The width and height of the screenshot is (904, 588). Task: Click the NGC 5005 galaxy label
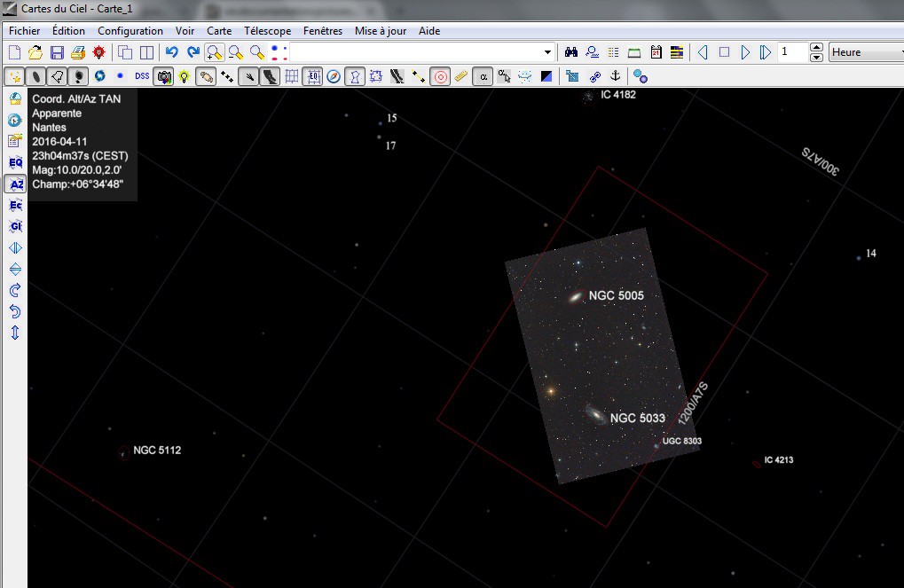point(617,295)
